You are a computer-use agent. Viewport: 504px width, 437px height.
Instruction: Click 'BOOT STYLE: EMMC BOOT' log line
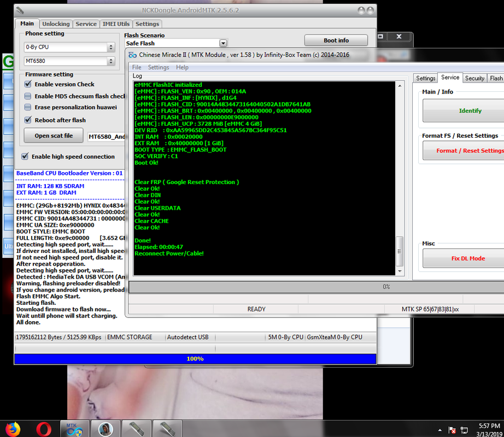pos(51,232)
